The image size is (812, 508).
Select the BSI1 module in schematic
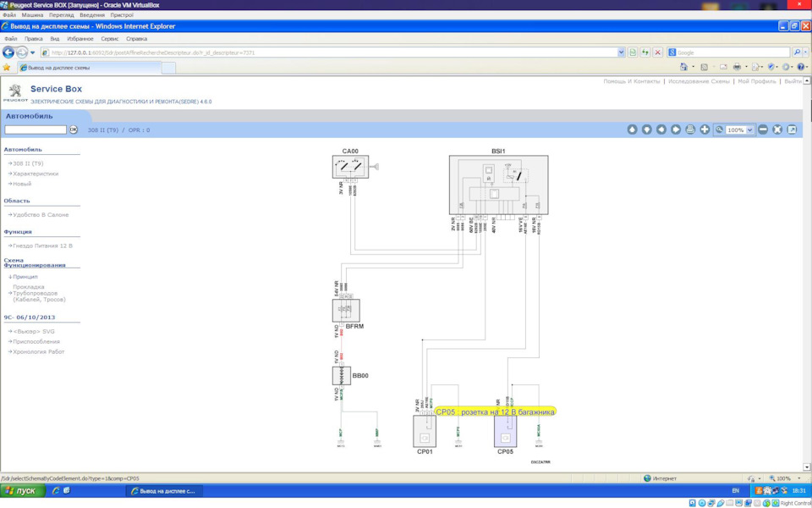click(x=498, y=185)
